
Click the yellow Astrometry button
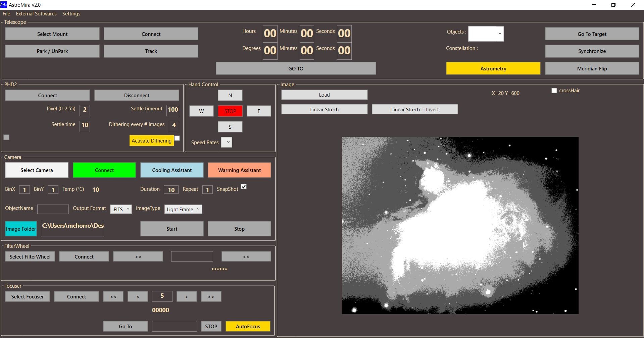pos(493,68)
